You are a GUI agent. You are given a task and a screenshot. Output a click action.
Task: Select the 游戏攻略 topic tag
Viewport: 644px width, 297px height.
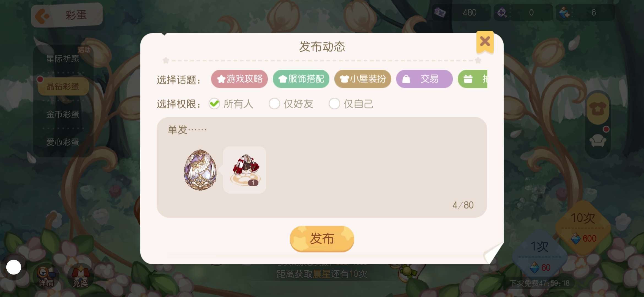point(239,79)
